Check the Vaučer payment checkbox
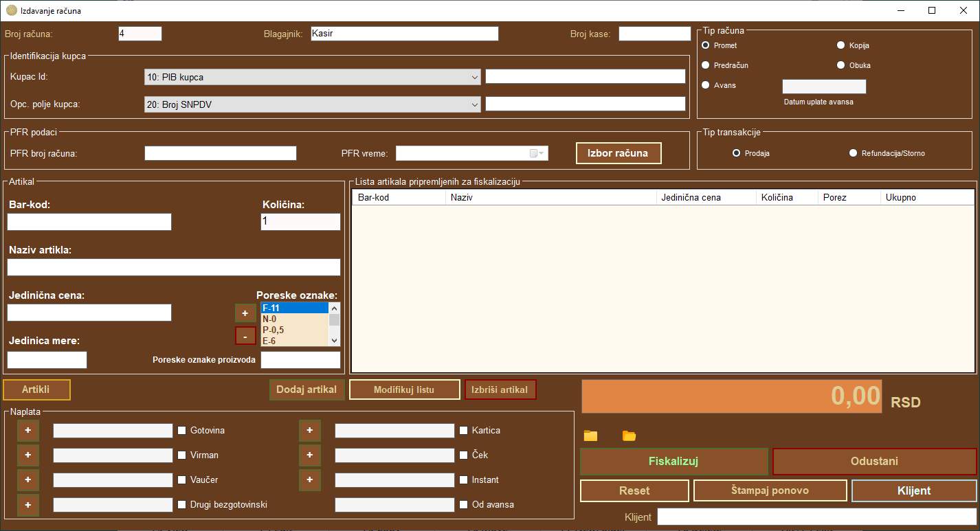Screen dimensions: 980x531 pos(182,480)
